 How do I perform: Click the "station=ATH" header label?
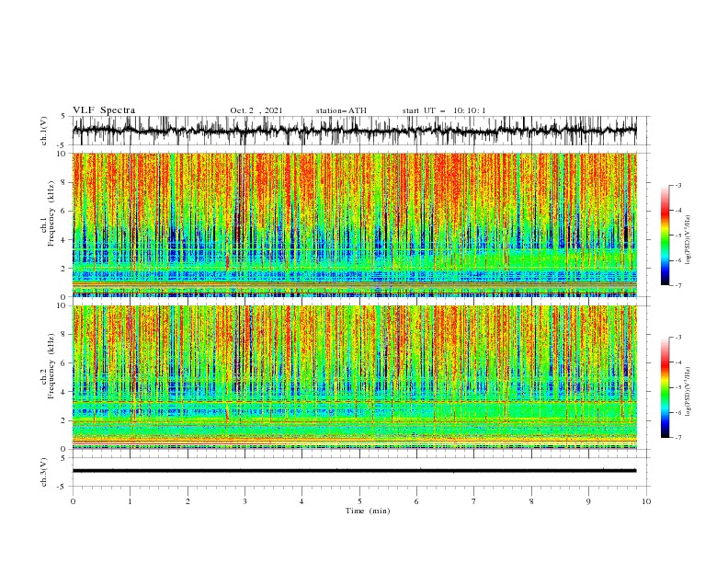click(x=341, y=110)
